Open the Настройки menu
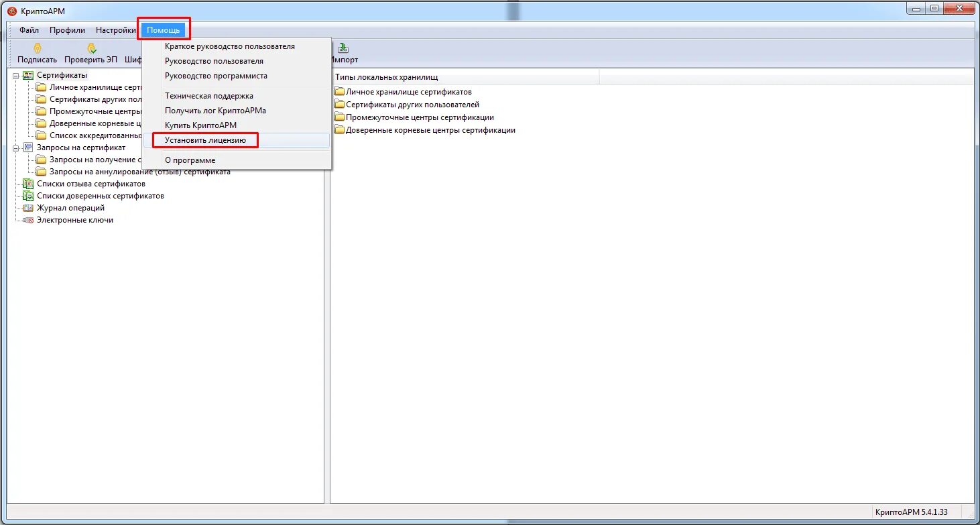This screenshot has width=980, height=525. (115, 30)
